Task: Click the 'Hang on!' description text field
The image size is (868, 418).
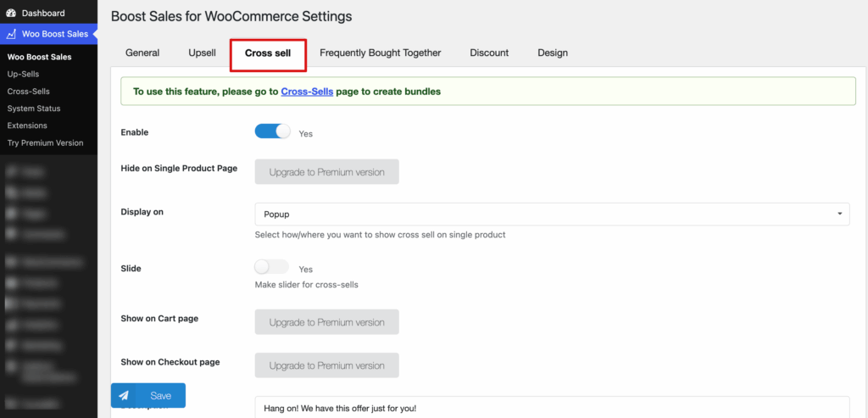Action: 552,408
